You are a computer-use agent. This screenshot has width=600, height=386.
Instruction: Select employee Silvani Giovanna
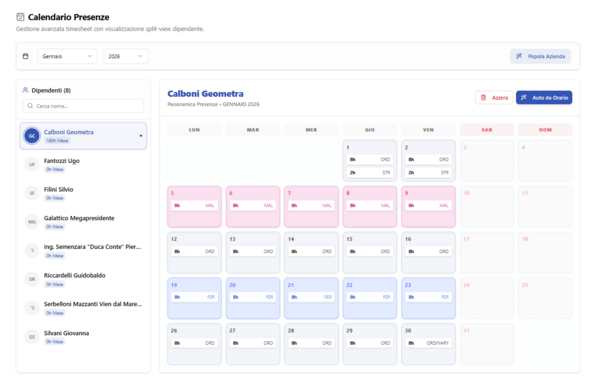(83, 337)
